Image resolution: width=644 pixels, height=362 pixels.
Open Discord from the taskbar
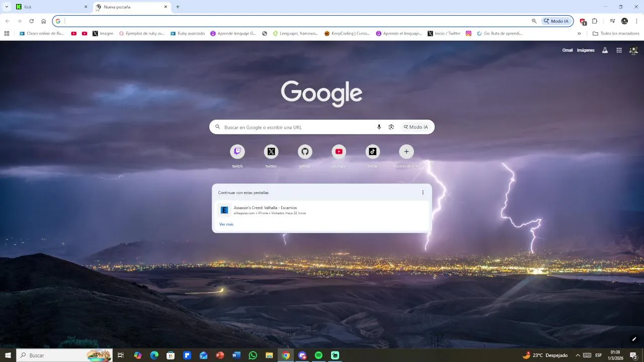click(302, 355)
